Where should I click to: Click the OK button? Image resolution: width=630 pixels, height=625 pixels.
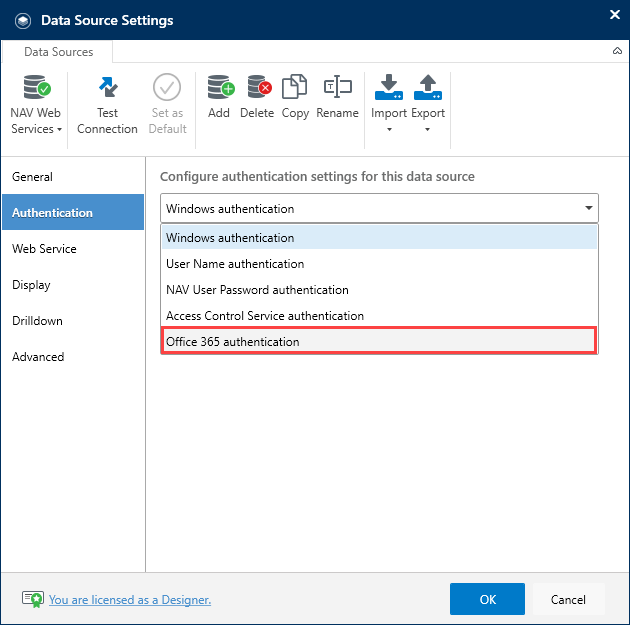(x=487, y=599)
